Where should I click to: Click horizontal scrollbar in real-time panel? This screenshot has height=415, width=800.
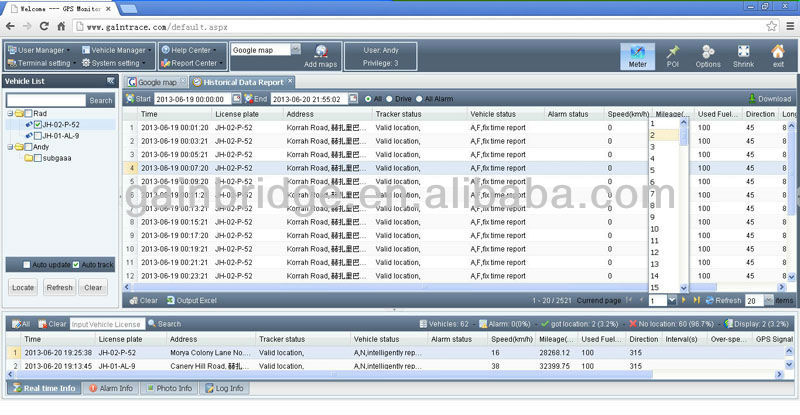click(x=332, y=374)
